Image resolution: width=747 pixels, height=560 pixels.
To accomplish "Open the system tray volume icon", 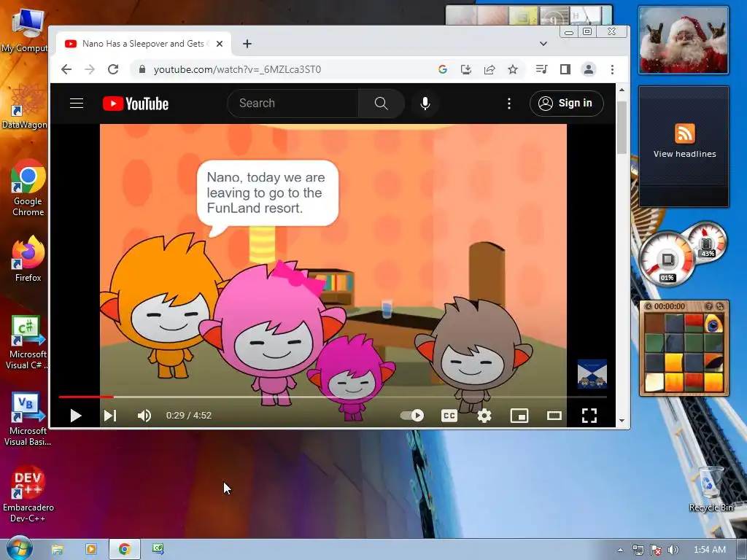I will click(673, 550).
